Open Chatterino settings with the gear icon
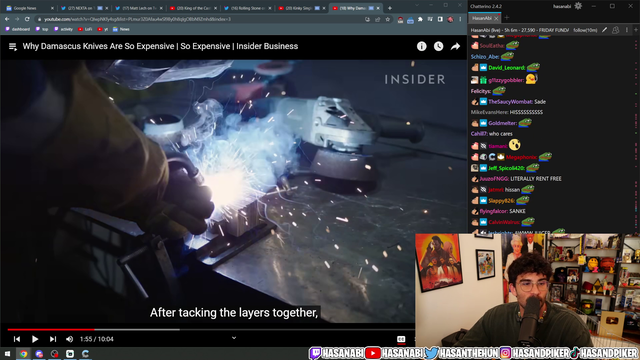Viewport: 640px width, 360px height. (578, 6)
